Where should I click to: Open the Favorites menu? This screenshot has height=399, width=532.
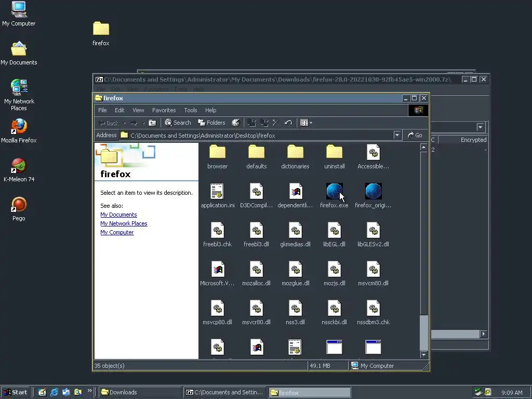coord(164,110)
